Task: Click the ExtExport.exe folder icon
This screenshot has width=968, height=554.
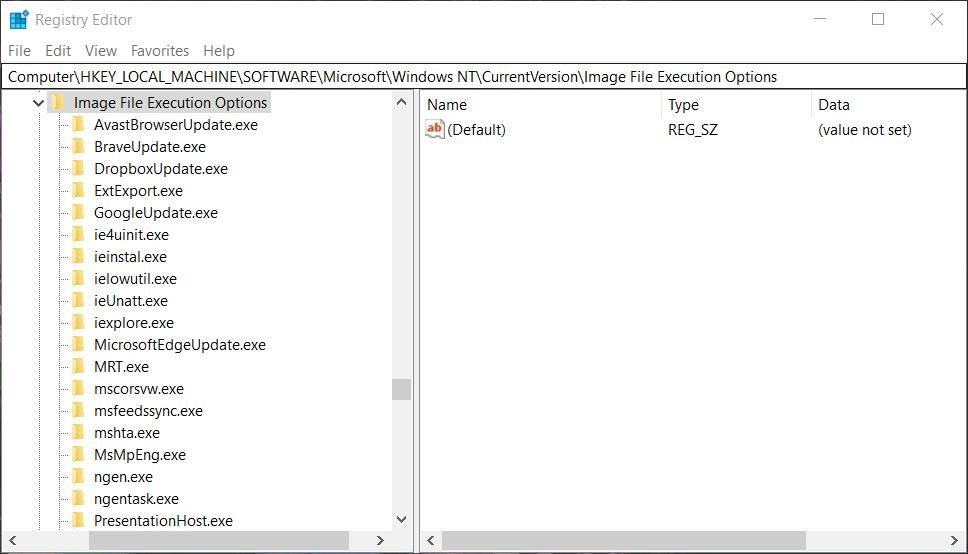Action: click(78, 191)
